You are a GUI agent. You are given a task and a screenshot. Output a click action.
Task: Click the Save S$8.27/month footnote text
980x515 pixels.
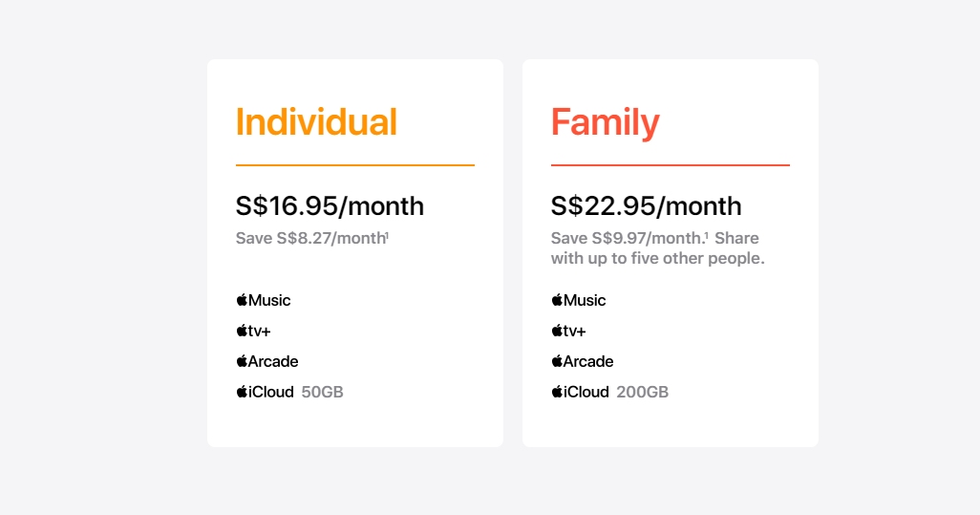pyautogui.click(x=311, y=238)
